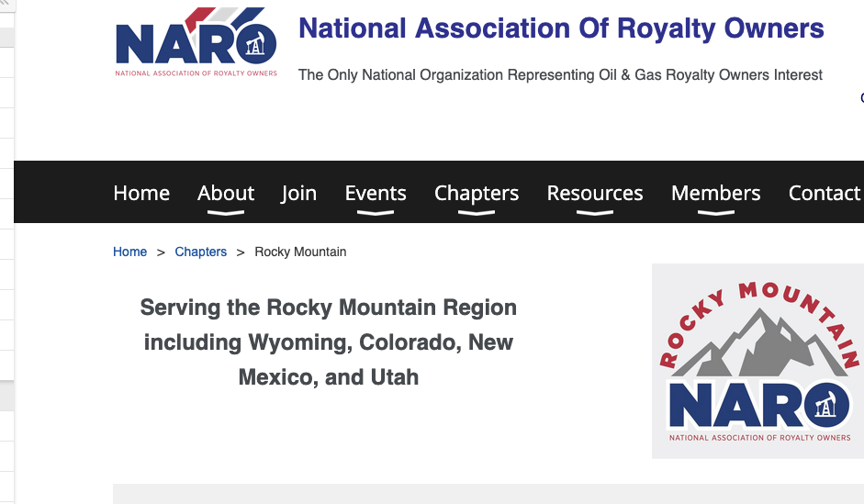Expand the Members dropdown indicator
This screenshot has width=864, height=504.
coord(716,213)
